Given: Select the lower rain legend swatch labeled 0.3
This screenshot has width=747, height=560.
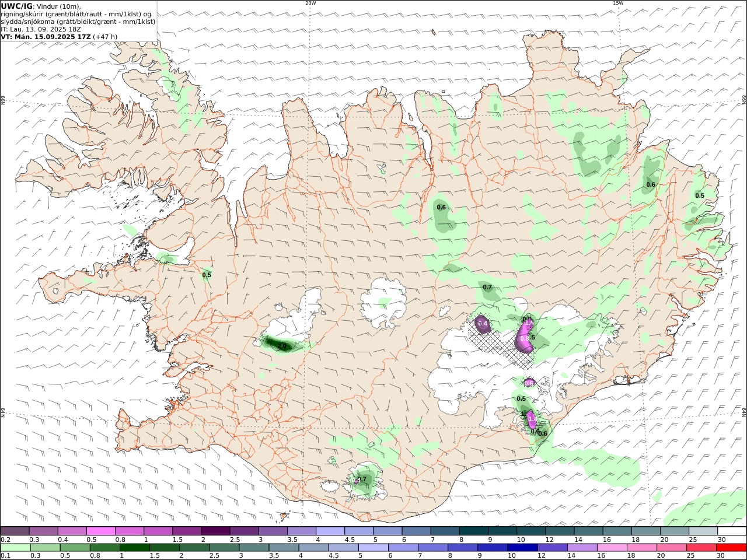Looking at the screenshot, I should [46, 548].
